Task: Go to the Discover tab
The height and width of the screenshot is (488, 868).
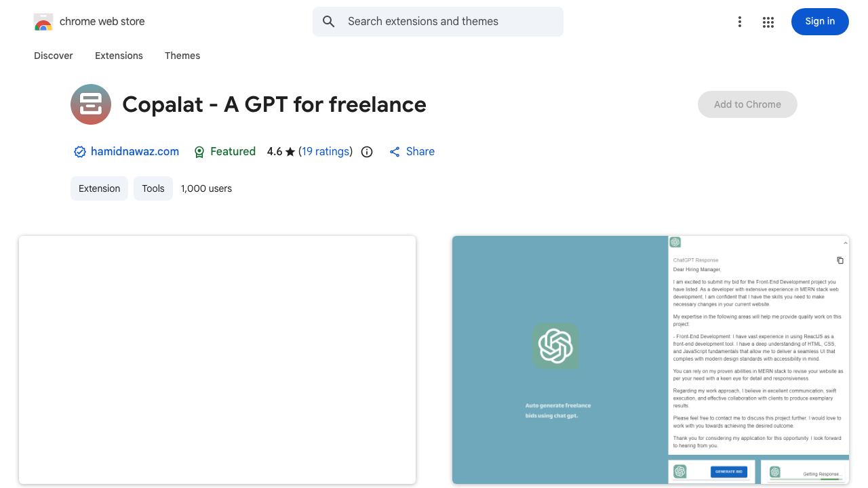Action: (54, 56)
